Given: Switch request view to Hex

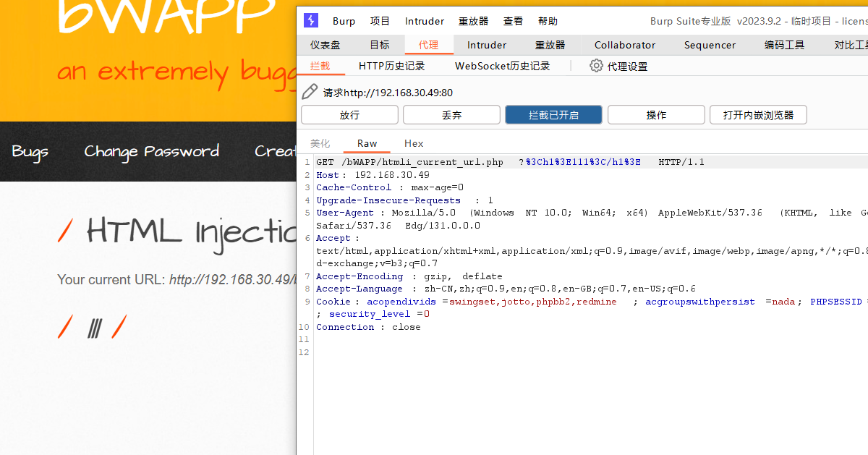Looking at the screenshot, I should (x=414, y=143).
